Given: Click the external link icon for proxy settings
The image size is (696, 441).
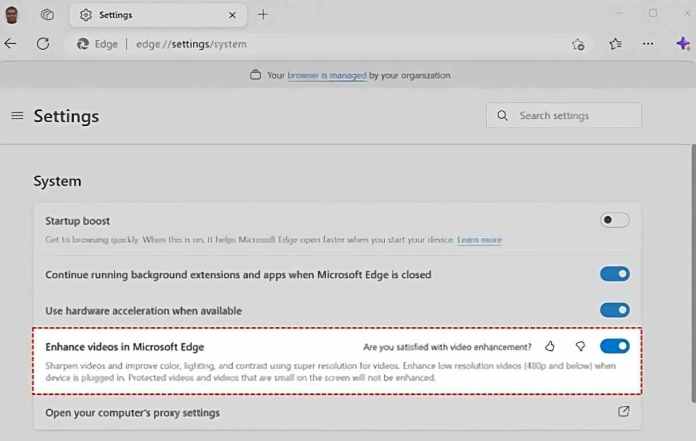Looking at the screenshot, I should (624, 411).
